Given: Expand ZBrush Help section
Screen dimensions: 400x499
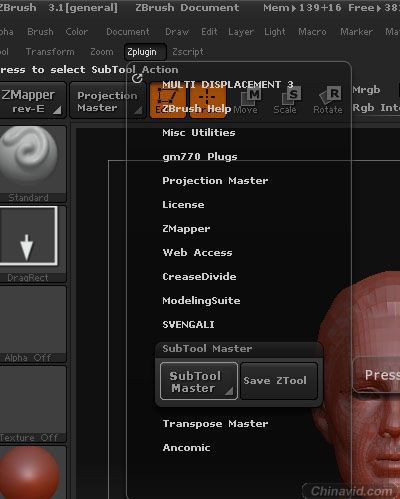Looking at the screenshot, I should pos(197,109).
